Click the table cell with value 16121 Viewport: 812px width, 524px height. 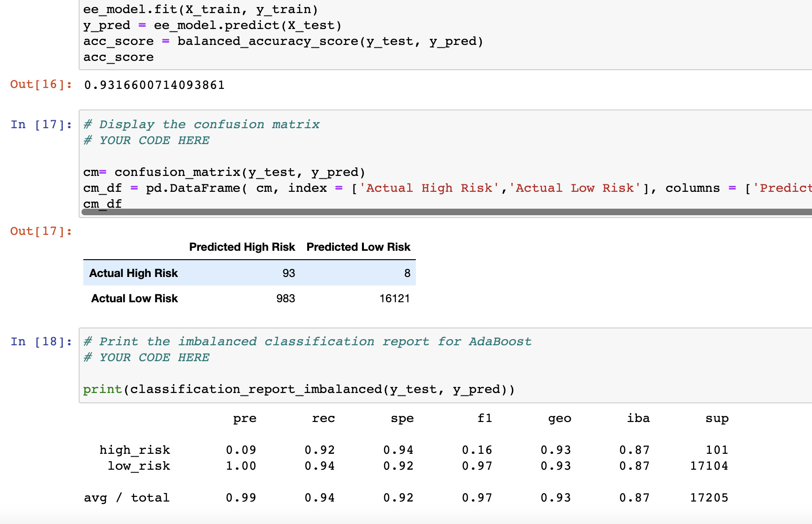[x=395, y=298]
